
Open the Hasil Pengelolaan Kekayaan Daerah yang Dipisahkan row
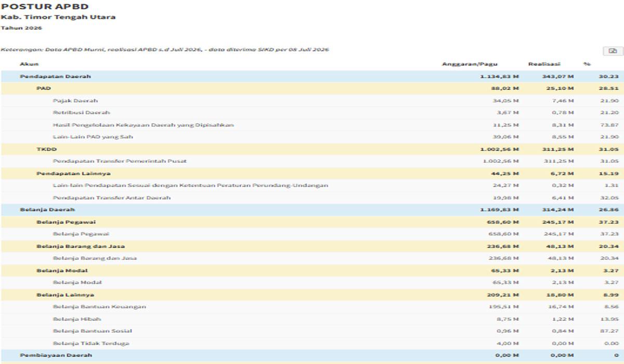click(x=312, y=125)
